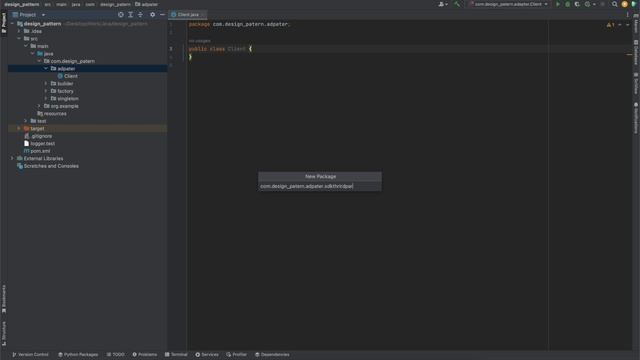The height and width of the screenshot is (360, 640).
Task: Open the Dependencies tool window
Action: click(272, 354)
